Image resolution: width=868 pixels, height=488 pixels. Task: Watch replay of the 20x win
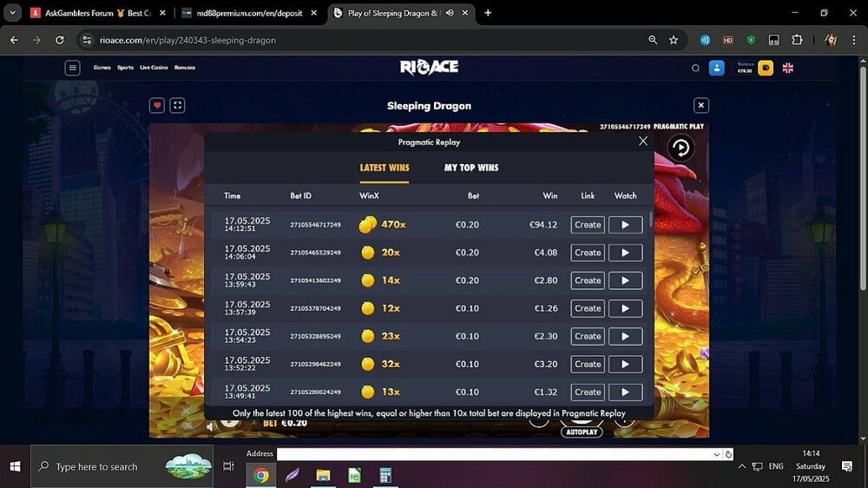pyautogui.click(x=626, y=253)
